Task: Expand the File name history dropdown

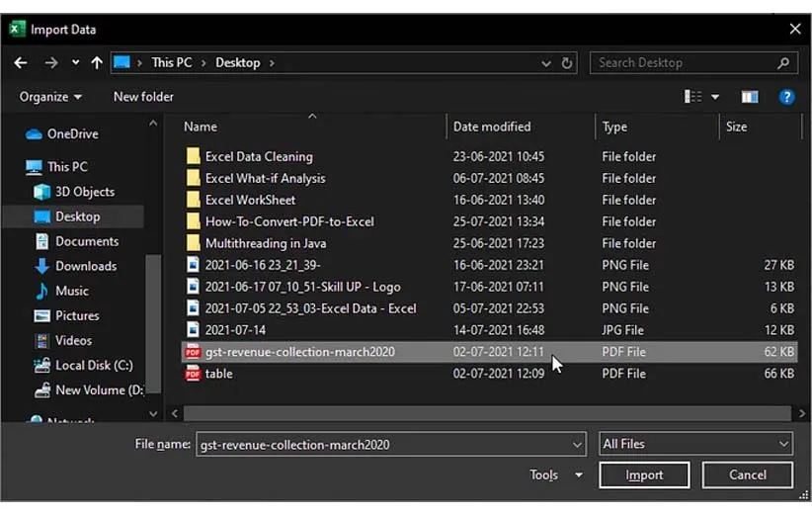Action: pyautogui.click(x=578, y=445)
